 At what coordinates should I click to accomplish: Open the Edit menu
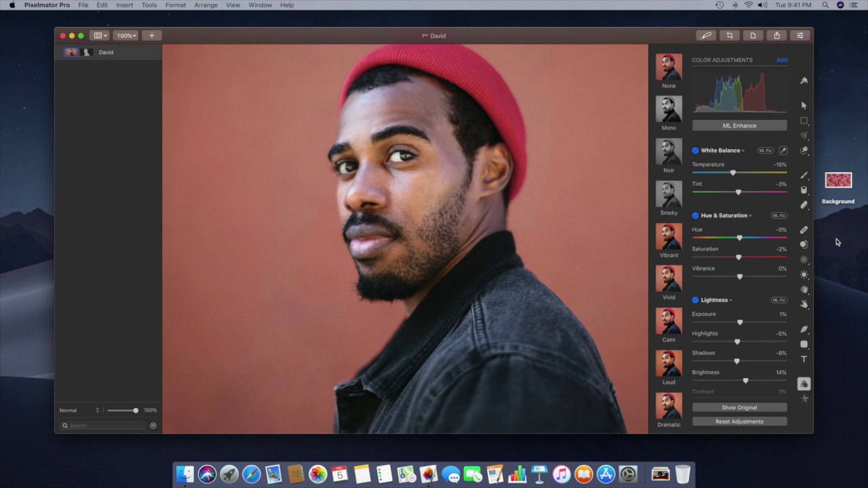(x=102, y=5)
